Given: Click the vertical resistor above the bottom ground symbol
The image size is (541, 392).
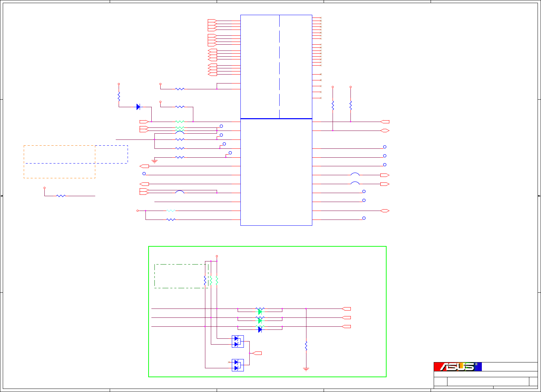Looking at the screenshot, I should [306, 346].
